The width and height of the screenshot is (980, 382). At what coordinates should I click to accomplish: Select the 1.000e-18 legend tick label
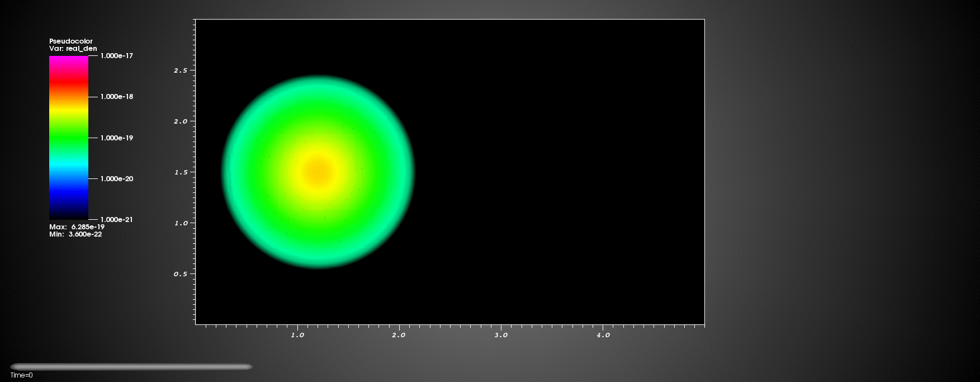pyautogui.click(x=117, y=97)
